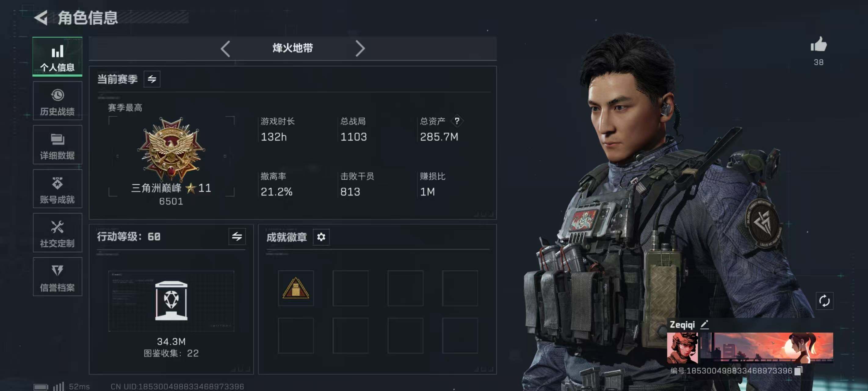The height and width of the screenshot is (391, 868).
Task: Edit the Zeqiqi nickname with the pencil icon
Action: 705,324
